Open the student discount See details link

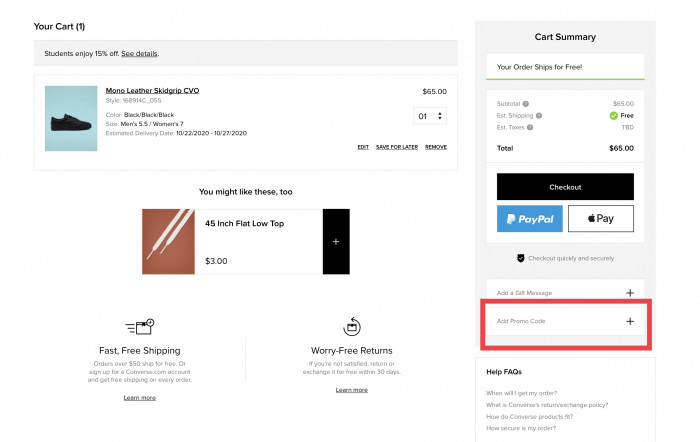139,53
